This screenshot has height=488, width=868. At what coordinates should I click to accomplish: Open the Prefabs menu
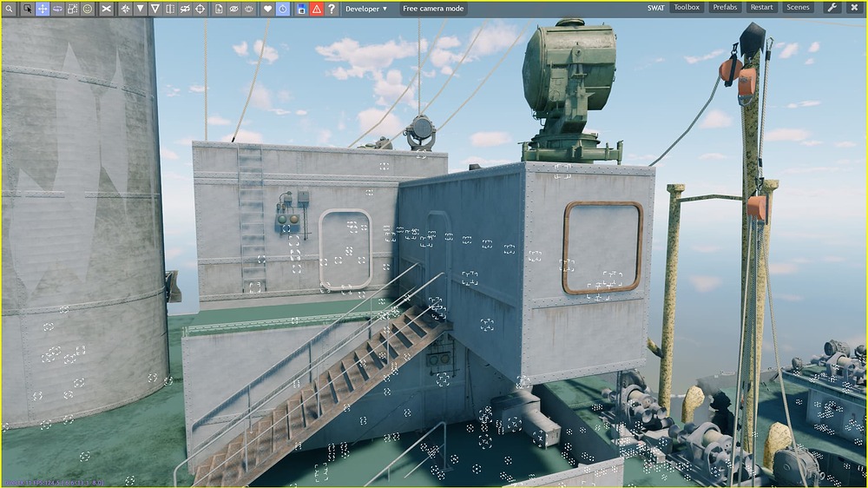point(725,8)
